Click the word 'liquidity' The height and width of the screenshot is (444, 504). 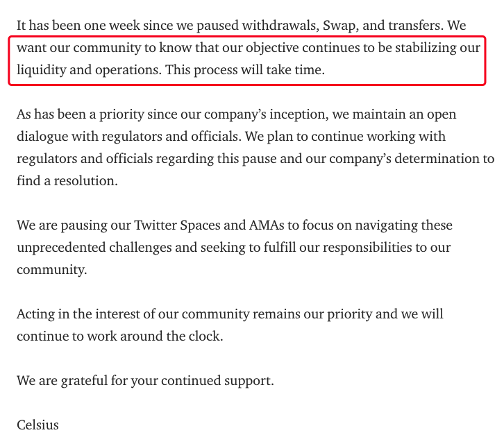click(x=41, y=69)
